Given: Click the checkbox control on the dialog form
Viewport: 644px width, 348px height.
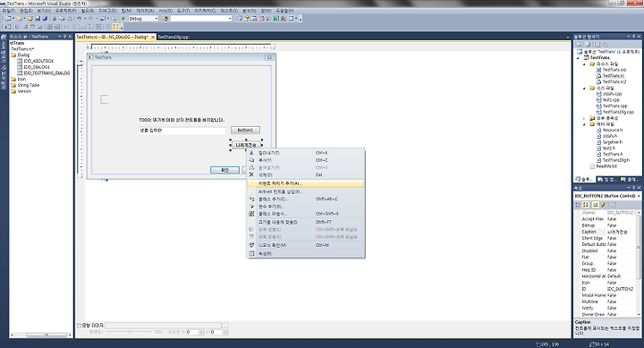Looking at the screenshot, I should pyautogui.click(x=105, y=99).
